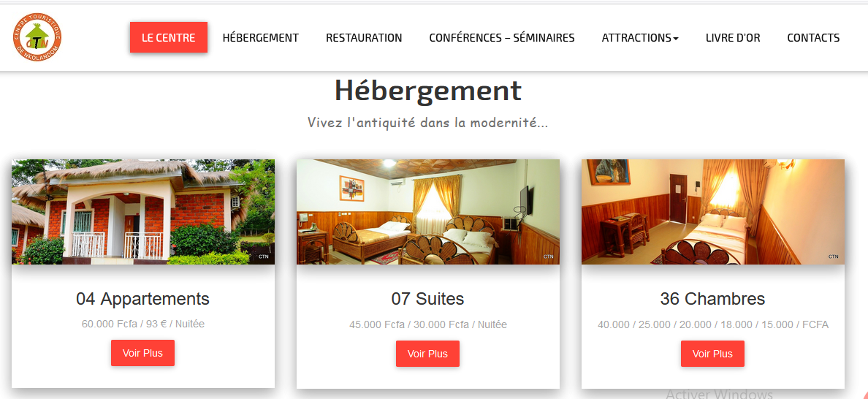Viewport: 868px width, 399px height.
Task: Click the Centre Touristique de Nkolandom logo
Action: point(37,37)
